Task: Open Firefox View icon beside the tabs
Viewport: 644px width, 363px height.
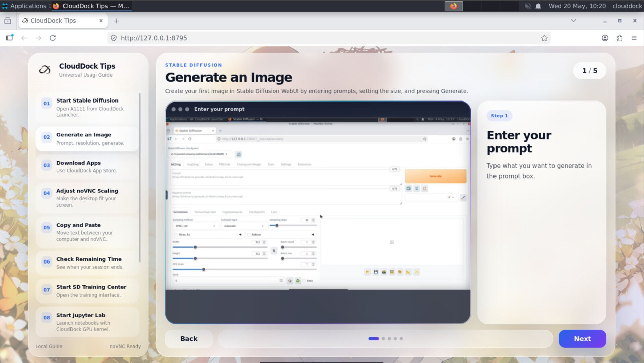Action: point(8,21)
